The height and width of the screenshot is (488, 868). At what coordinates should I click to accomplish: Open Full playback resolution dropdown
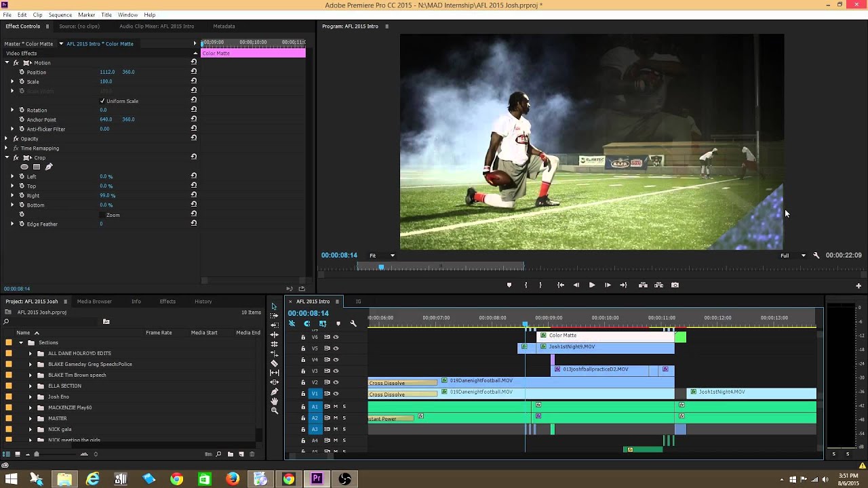(x=793, y=256)
